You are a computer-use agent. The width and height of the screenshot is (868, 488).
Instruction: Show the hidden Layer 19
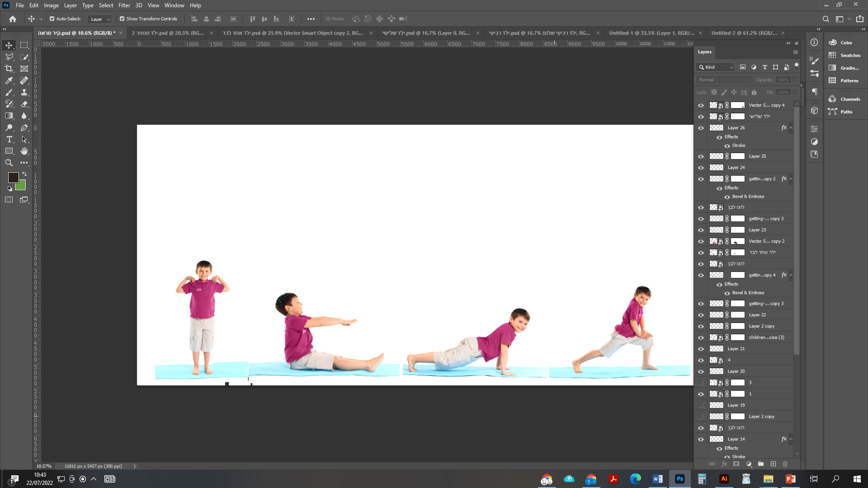click(x=701, y=405)
